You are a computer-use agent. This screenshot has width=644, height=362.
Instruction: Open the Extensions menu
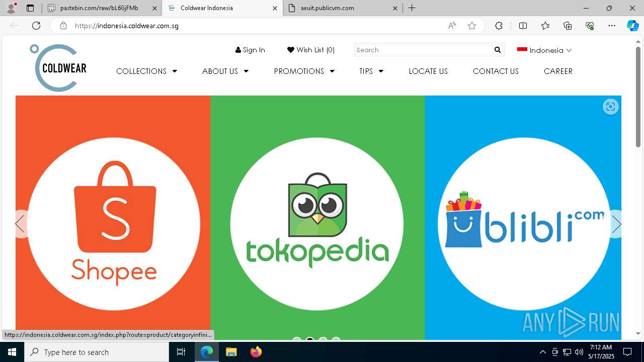pyautogui.click(x=499, y=26)
